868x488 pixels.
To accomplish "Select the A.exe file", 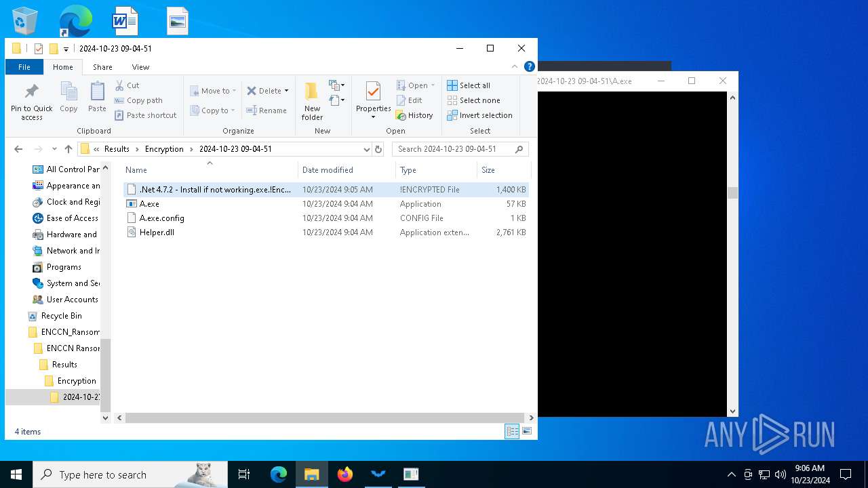I will (x=326, y=203).
